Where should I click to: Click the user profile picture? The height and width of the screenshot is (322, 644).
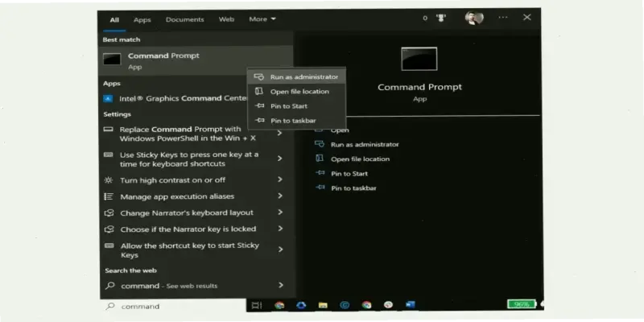[474, 18]
